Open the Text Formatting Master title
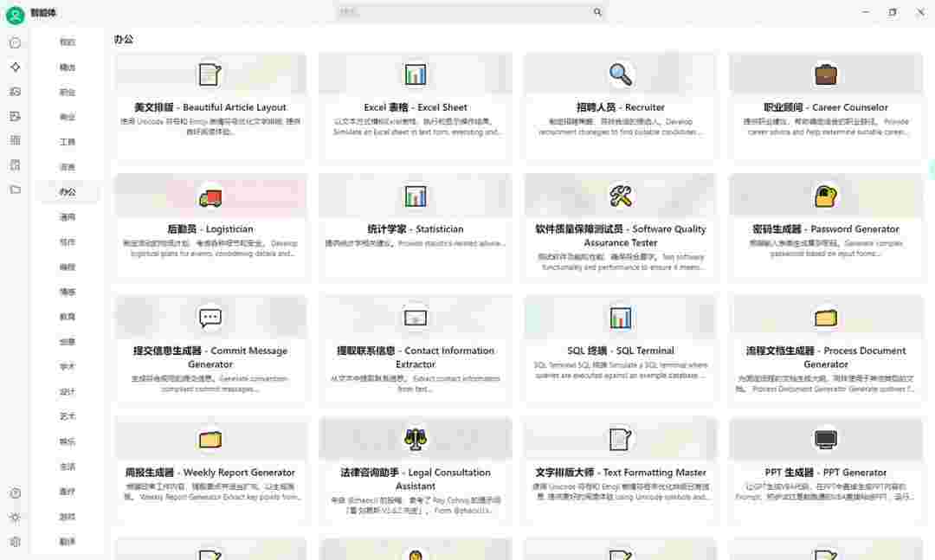This screenshot has height=560, width=935. click(620, 473)
